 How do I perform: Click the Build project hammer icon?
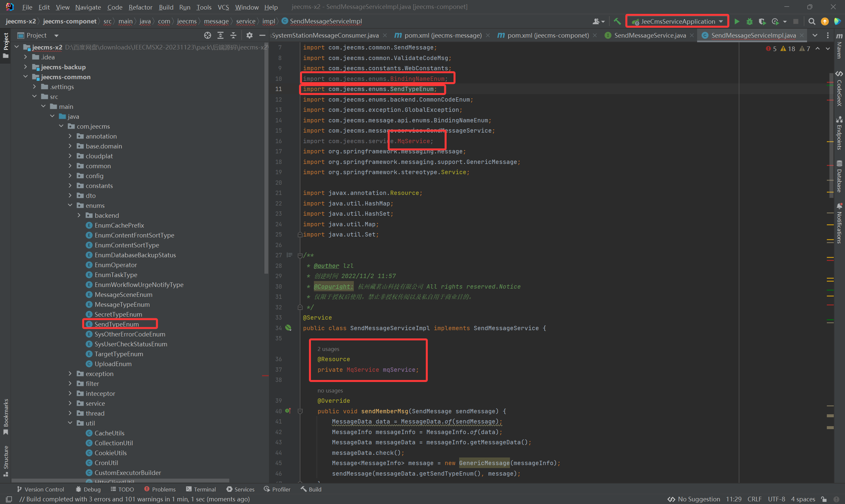coord(617,21)
